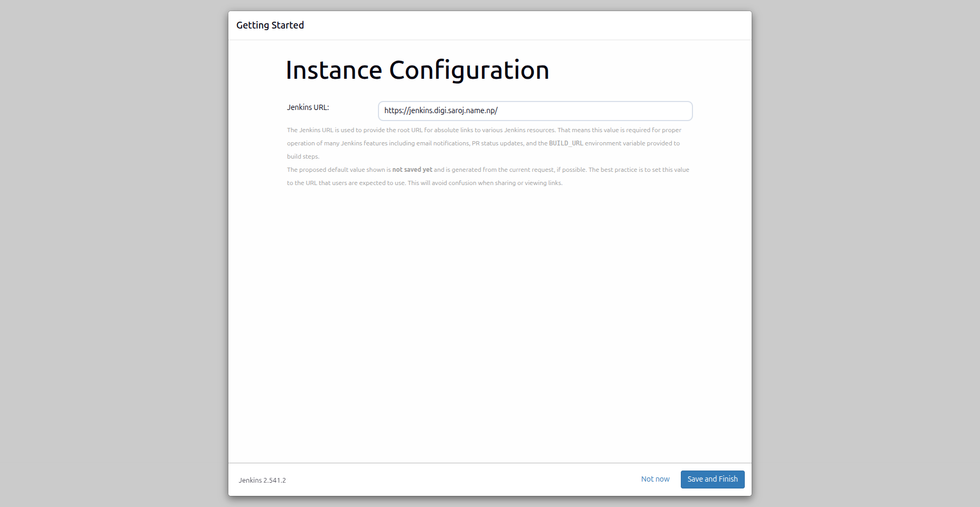This screenshot has height=507, width=980.
Task: Click inside the Jenkins URL input field
Action: 534,111
